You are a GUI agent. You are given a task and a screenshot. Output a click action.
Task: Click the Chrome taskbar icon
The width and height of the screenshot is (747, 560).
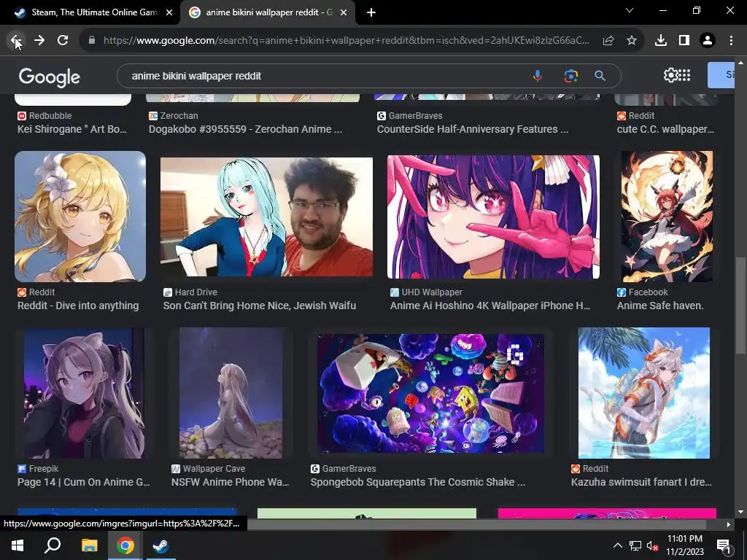125,545
